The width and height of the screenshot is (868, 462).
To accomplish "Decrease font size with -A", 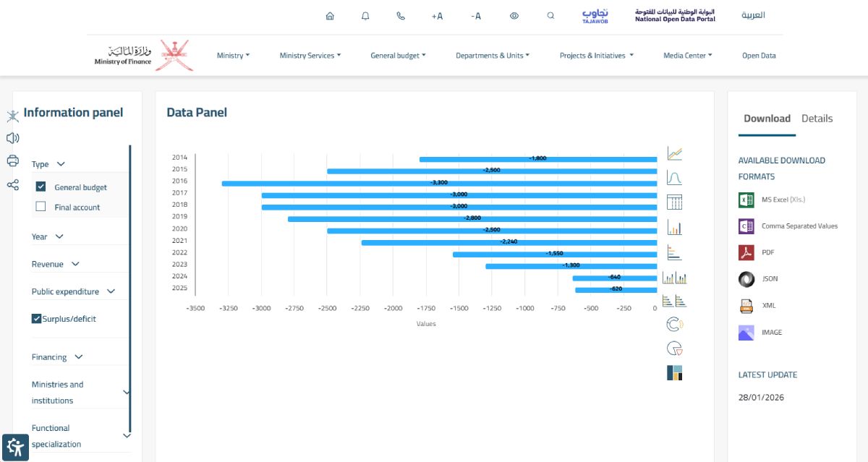I will pos(475,15).
